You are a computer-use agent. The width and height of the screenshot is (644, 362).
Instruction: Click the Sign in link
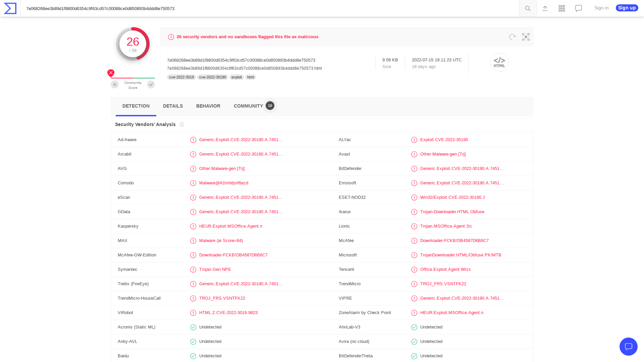[601, 8]
